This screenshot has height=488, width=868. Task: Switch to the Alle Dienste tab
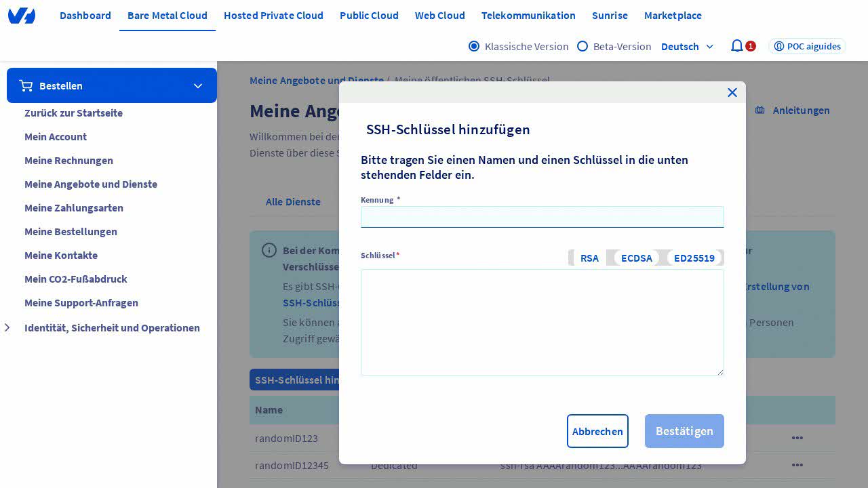[293, 201]
